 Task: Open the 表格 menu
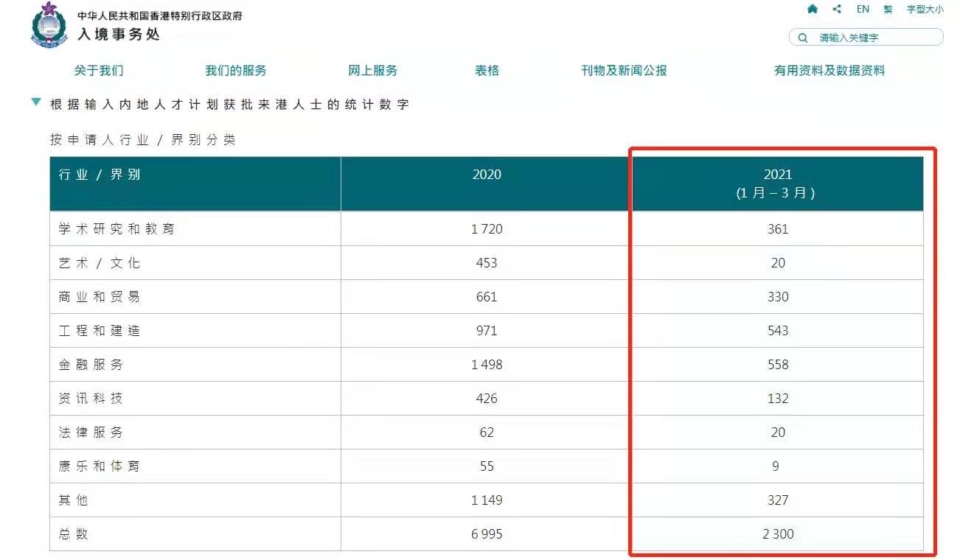tap(487, 71)
